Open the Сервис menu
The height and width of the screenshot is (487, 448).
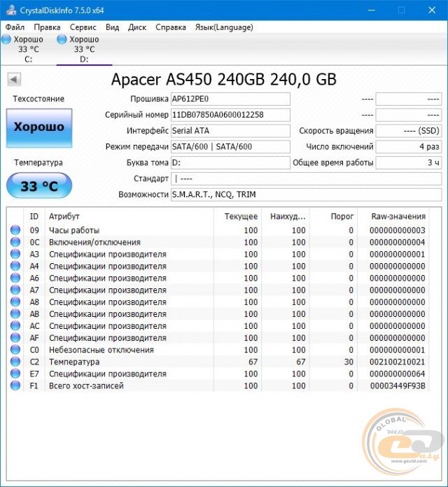pyautogui.click(x=83, y=27)
